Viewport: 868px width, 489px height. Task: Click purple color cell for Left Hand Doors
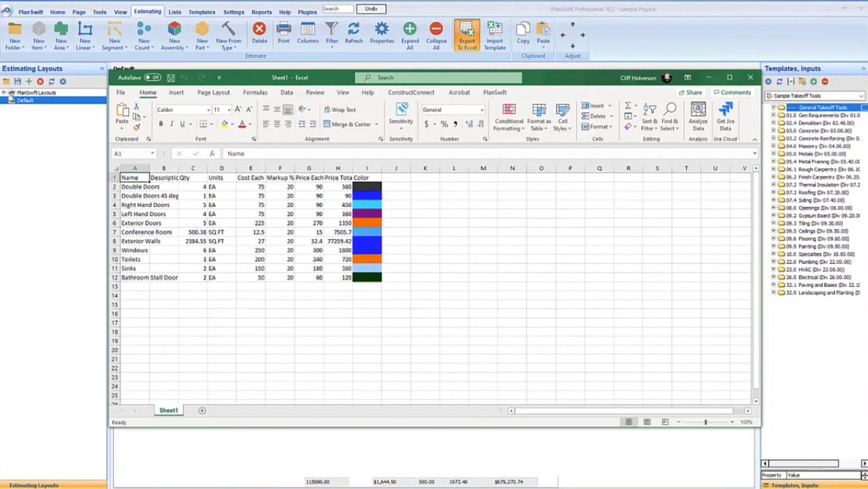click(x=367, y=214)
